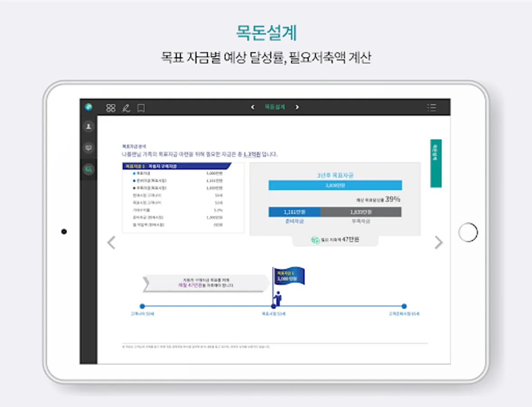This screenshot has height=407, width=532.
Task: Go to previous section with header left arrow
Action: click(253, 107)
